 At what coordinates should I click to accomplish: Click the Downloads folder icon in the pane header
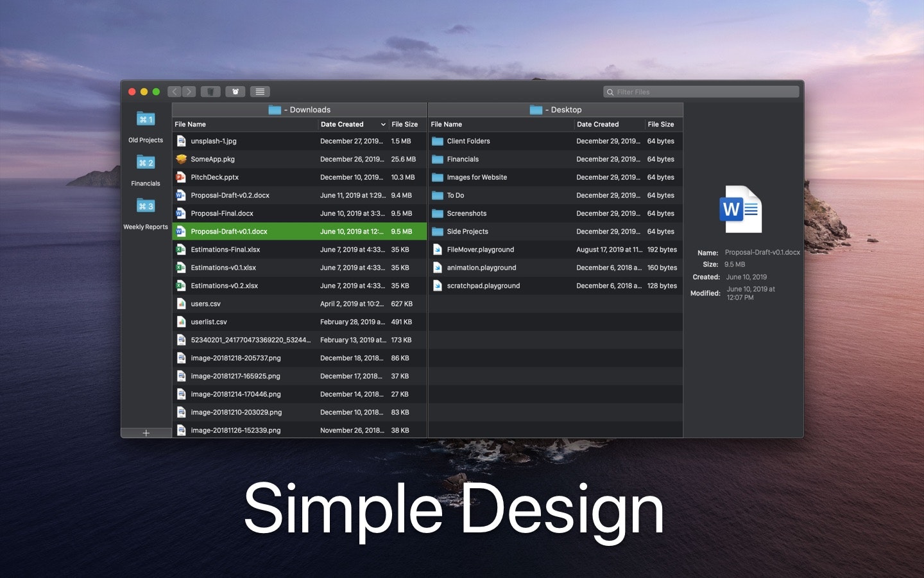[x=275, y=109]
